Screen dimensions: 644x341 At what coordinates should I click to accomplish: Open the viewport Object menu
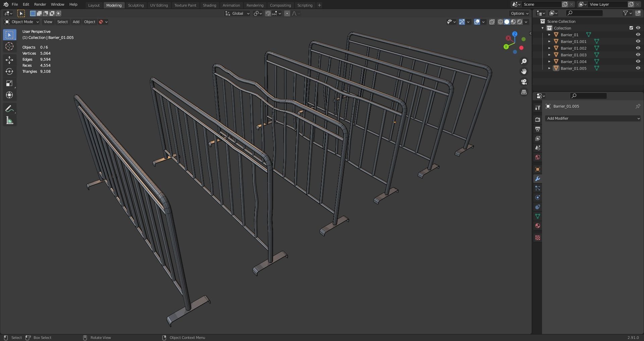(x=90, y=22)
